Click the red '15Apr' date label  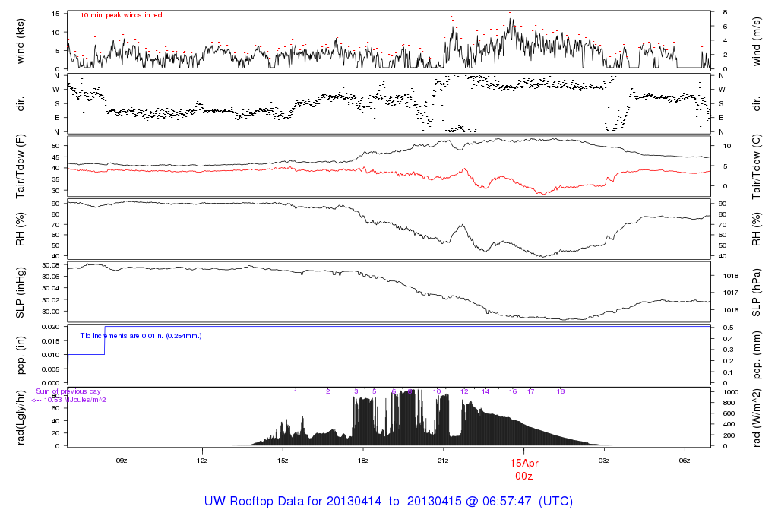524,464
